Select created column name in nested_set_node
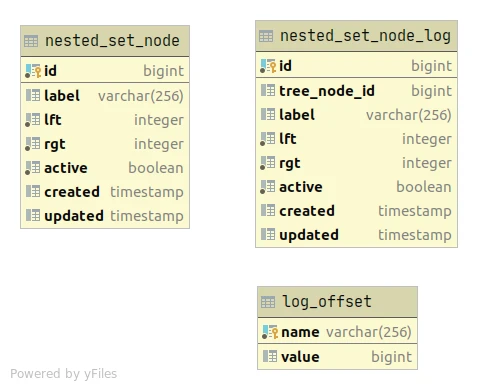 72,192
